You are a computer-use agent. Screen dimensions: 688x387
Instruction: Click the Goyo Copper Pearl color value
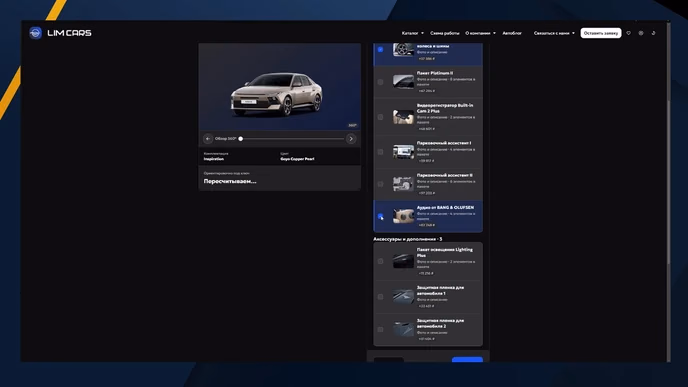[x=297, y=159]
